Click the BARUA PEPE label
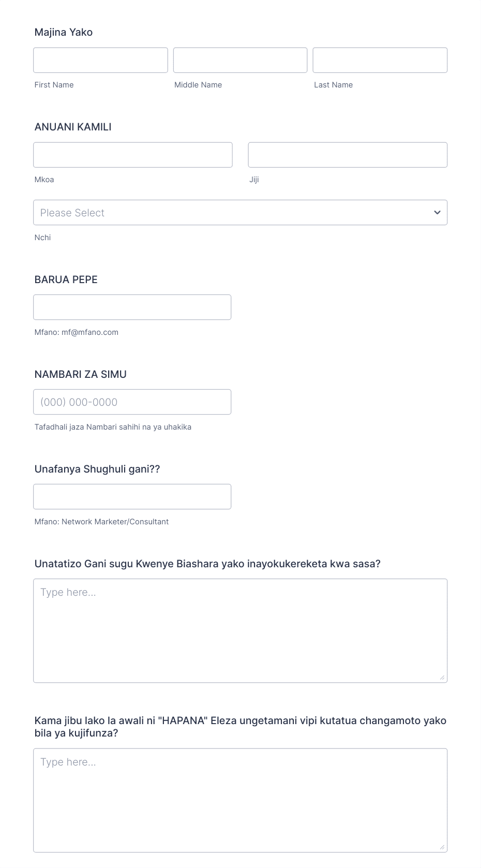481x868 pixels. (x=66, y=279)
